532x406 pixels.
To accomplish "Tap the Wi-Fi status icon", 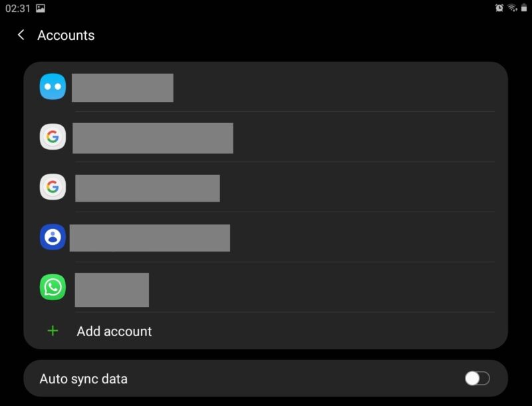I will click(x=512, y=8).
